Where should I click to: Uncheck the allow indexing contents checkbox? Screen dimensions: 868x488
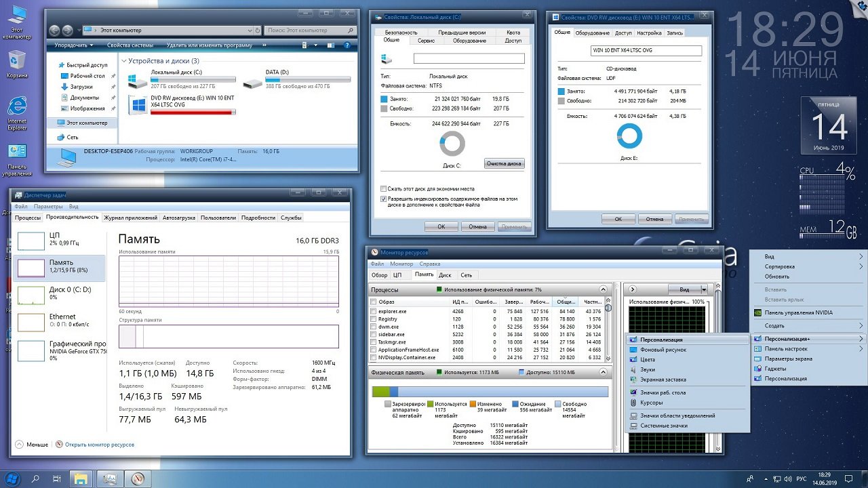point(384,199)
